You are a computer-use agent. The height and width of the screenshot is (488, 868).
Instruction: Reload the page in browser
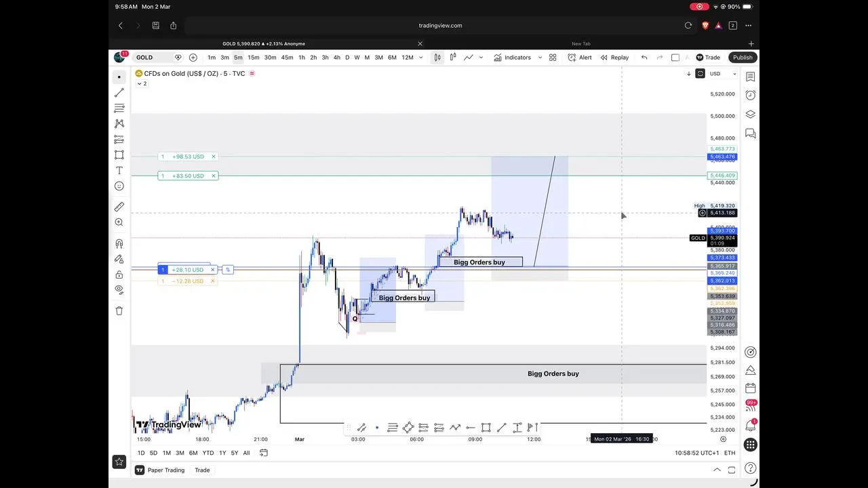point(688,26)
